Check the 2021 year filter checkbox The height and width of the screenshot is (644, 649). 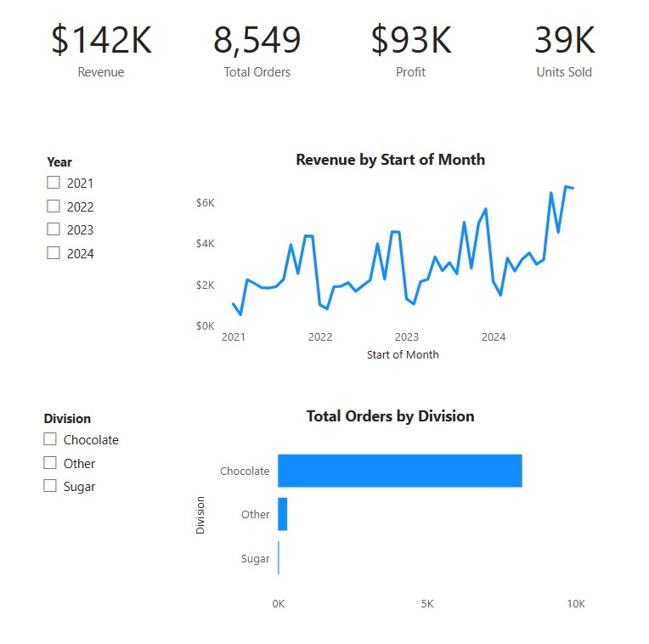[x=53, y=183]
